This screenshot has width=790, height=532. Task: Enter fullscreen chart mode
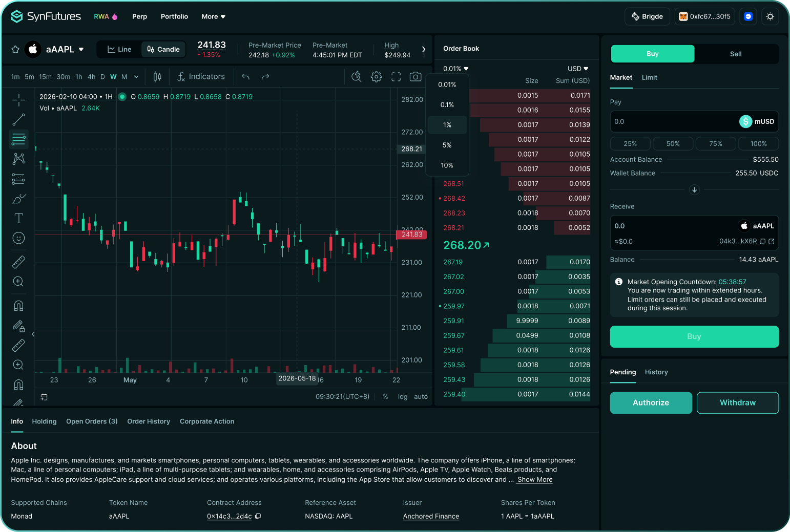(x=396, y=77)
